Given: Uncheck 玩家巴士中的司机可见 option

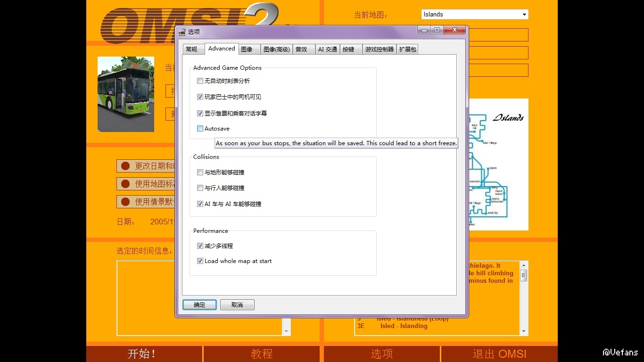Looking at the screenshot, I should (200, 97).
